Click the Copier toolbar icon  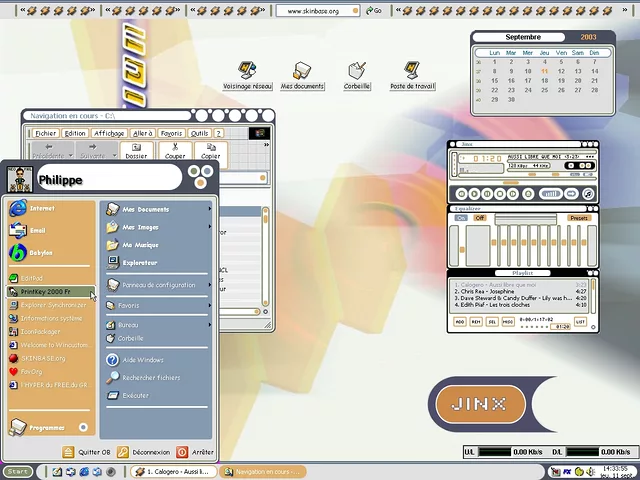click(x=210, y=151)
